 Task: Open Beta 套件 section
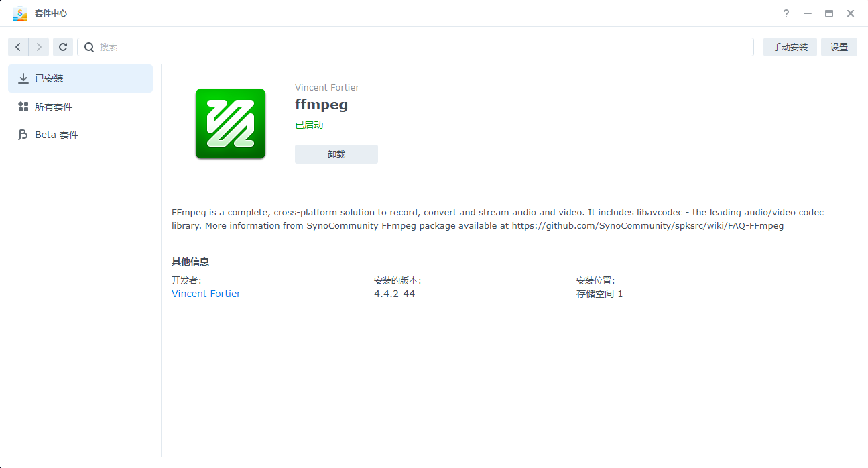tap(80, 135)
